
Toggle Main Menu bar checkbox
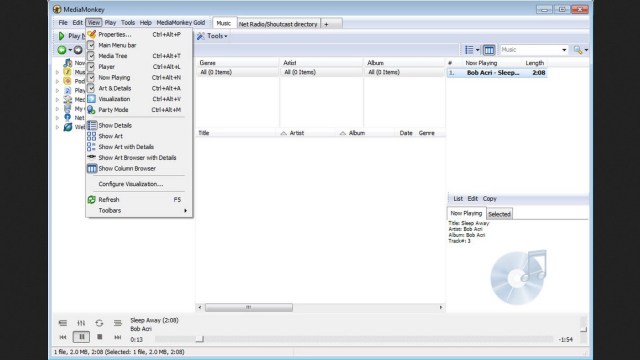point(91,45)
